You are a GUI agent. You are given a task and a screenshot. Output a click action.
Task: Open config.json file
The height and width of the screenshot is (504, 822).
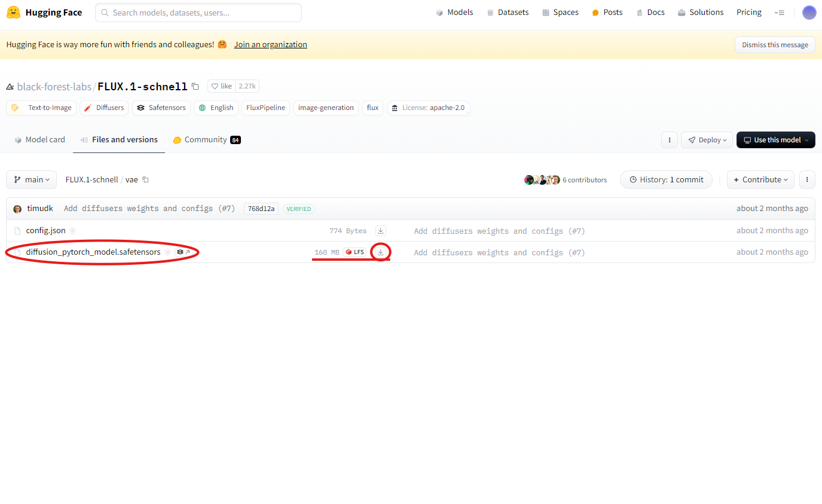pyautogui.click(x=45, y=230)
